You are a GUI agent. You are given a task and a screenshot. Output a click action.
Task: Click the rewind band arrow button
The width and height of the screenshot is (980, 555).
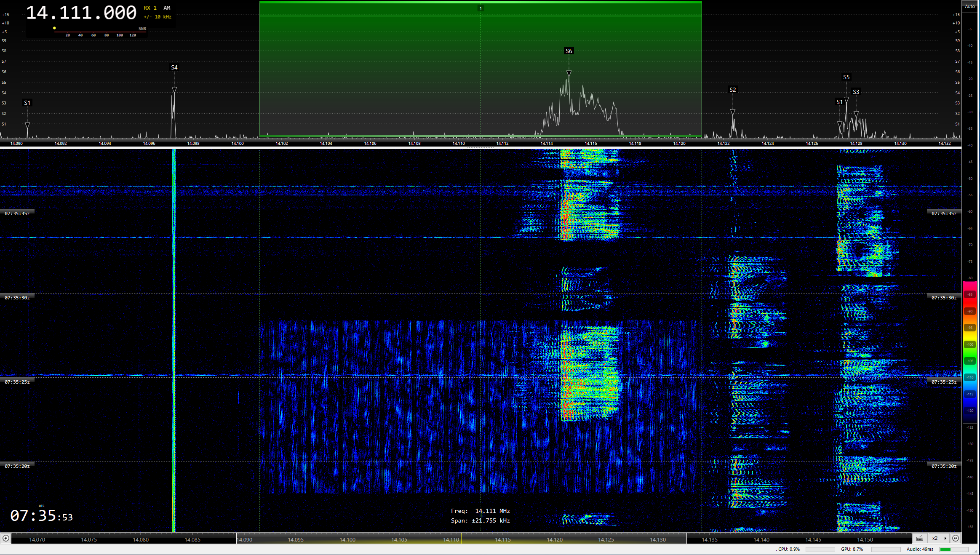point(5,538)
